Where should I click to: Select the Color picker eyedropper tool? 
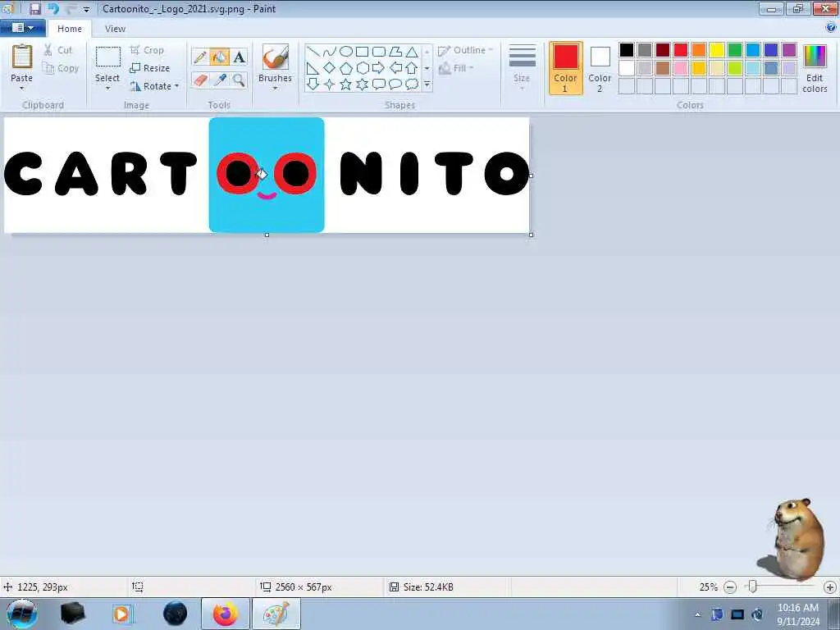220,80
